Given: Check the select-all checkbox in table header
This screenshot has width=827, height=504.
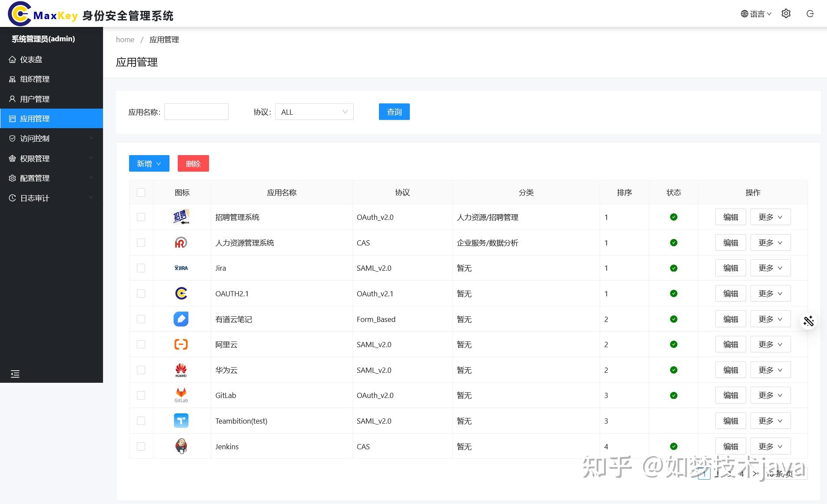Looking at the screenshot, I should click(141, 192).
